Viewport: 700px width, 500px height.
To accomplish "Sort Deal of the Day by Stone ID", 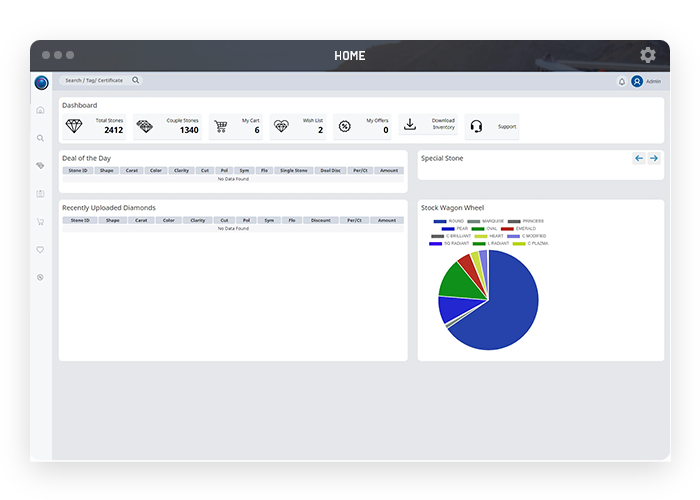I will (x=78, y=171).
